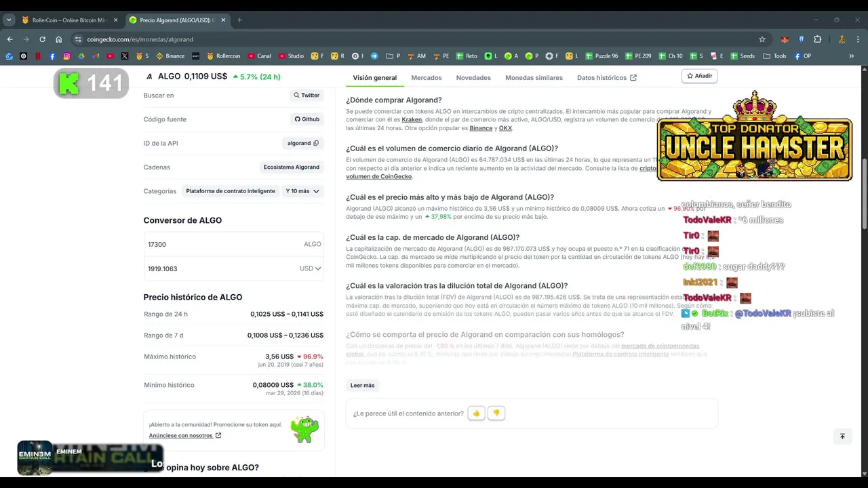Open the Telegram bookmark
This screenshot has height=488, width=868.
click(374, 56)
